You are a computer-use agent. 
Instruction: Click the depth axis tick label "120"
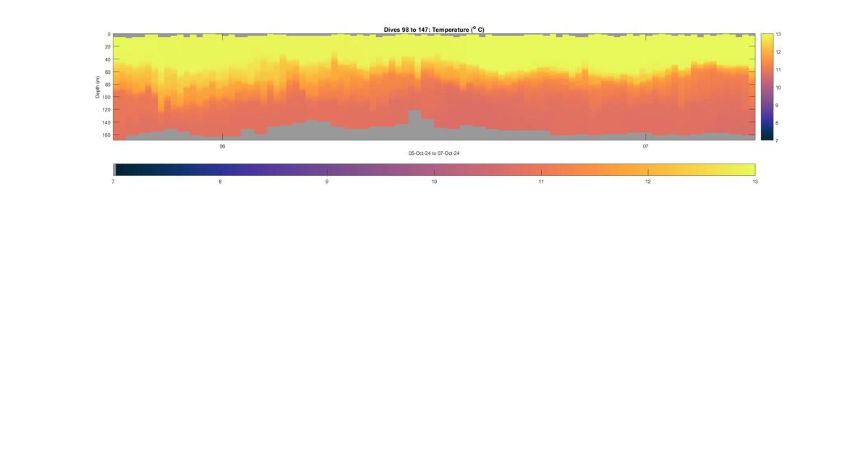(x=106, y=110)
